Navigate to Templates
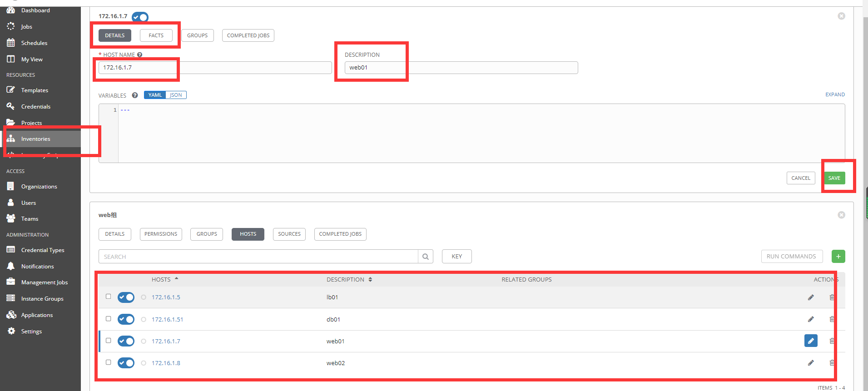The image size is (868, 391). click(35, 90)
